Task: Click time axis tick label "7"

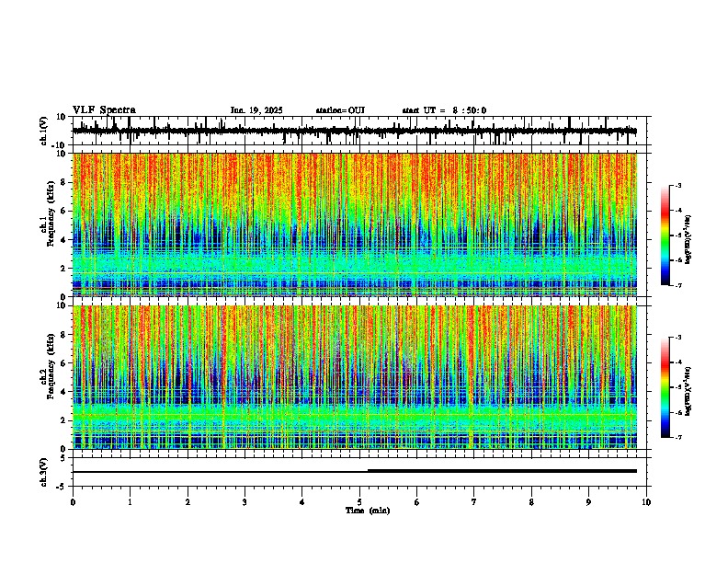Action: coord(474,502)
